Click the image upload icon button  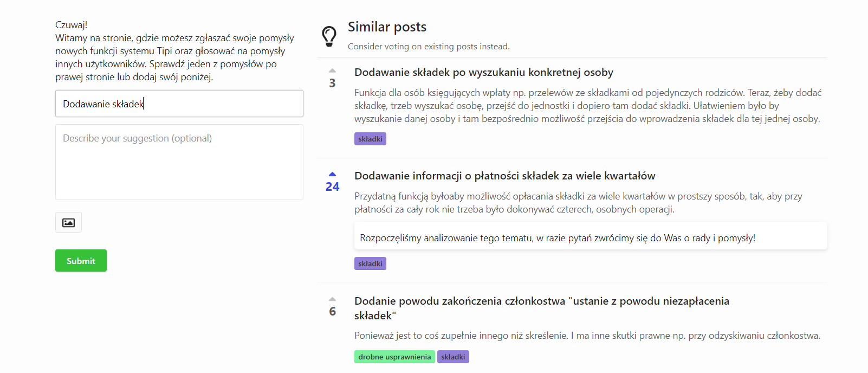coord(68,222)
